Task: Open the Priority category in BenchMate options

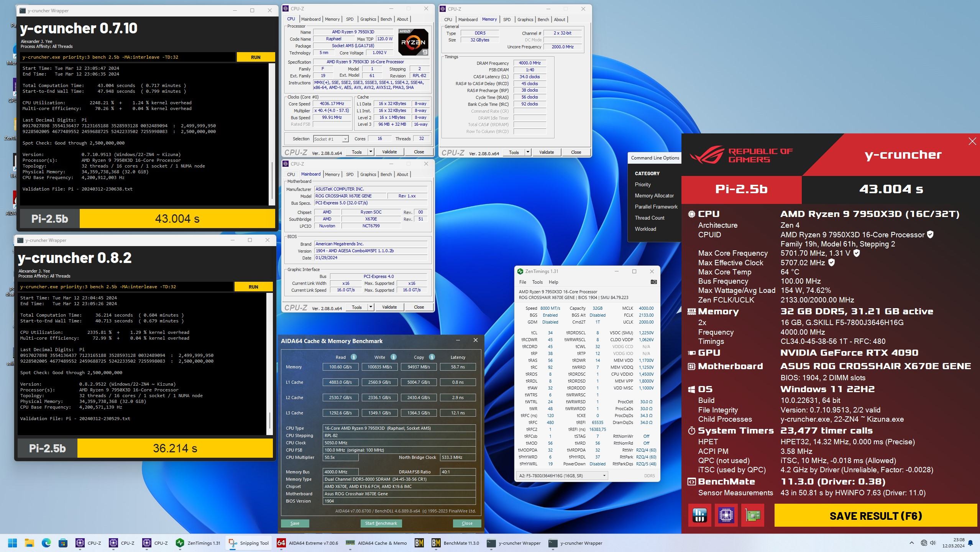Action: pyautogui.click(x=643, y=184)
